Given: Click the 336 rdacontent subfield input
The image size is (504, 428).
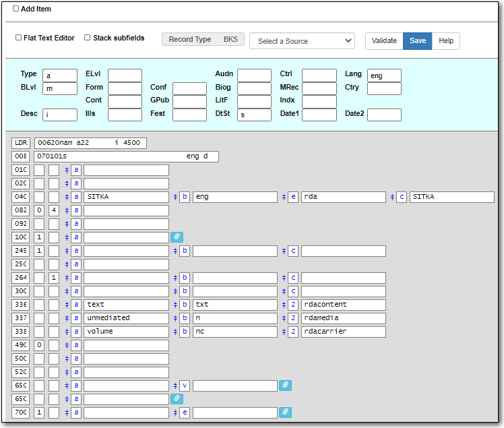Looking at the screenshot, I should click(343, 305).
